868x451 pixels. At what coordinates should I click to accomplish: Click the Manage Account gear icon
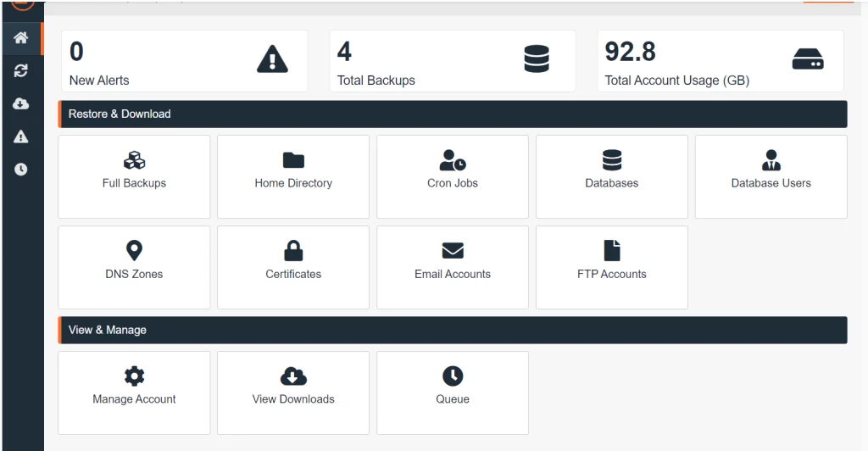134,376
